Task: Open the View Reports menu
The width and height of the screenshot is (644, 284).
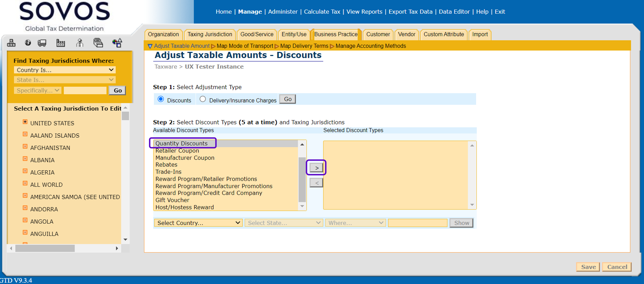Action: [x=364, y=11]
